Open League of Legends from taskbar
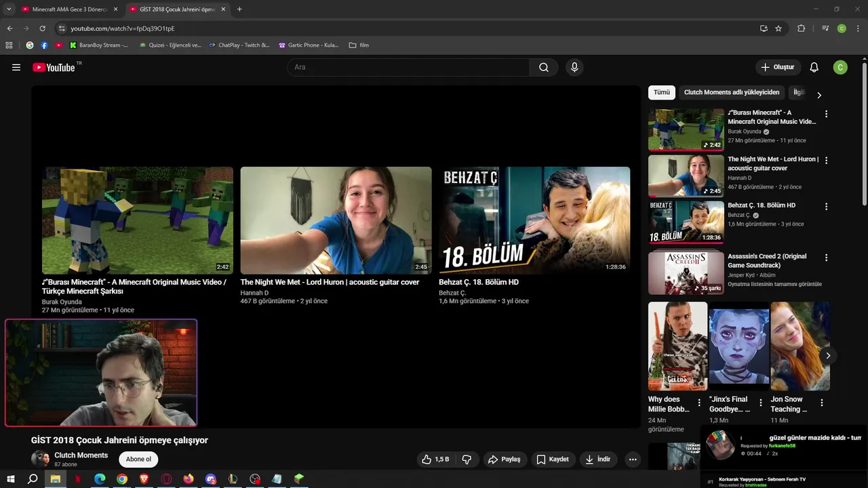This screenshot has height=488, width=868. (233, 479)
